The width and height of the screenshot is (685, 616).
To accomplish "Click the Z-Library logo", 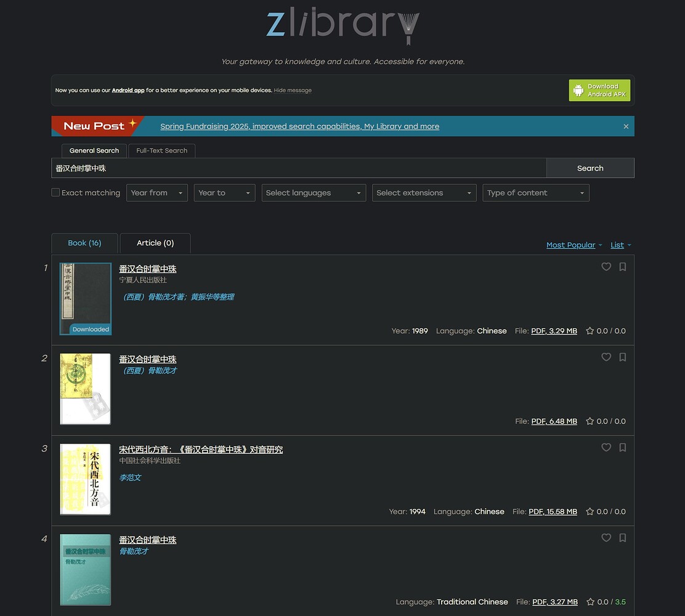I will (342, 28).
